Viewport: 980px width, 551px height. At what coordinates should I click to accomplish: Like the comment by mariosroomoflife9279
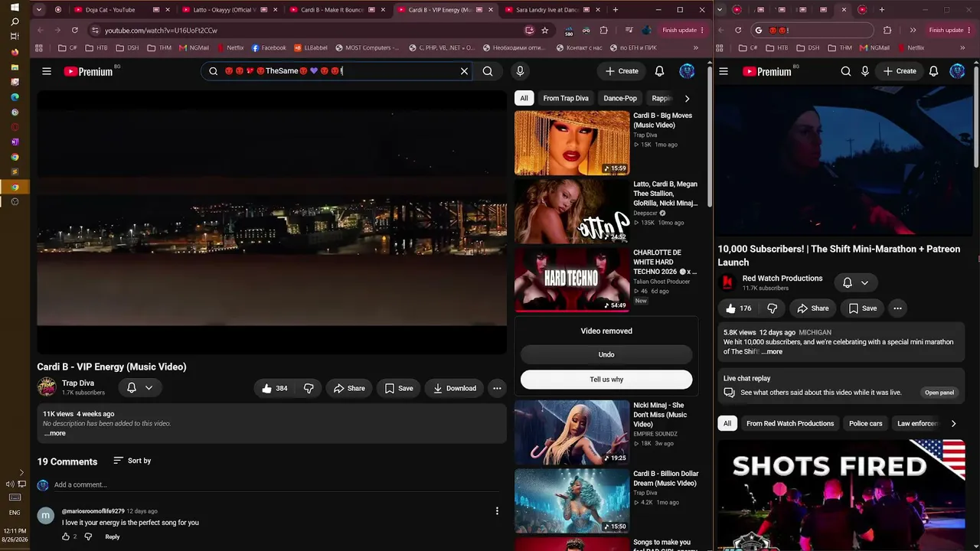pos(66,536)
